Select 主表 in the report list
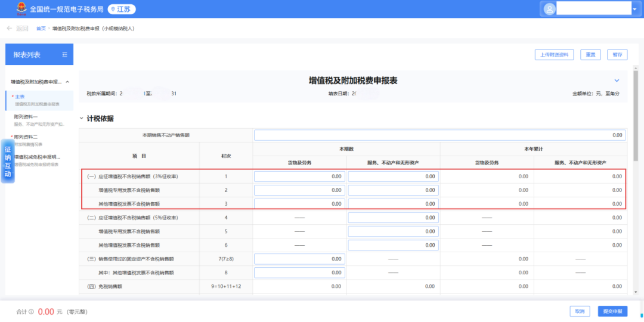Image resolution: width=644 pixels, height=322 pixels. point(20,97)
